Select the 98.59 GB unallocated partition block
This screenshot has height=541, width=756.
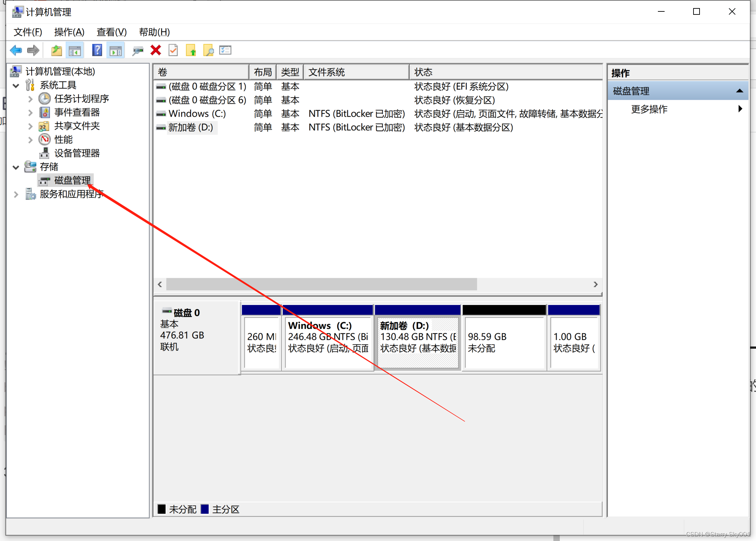click(x=504, y=342)
